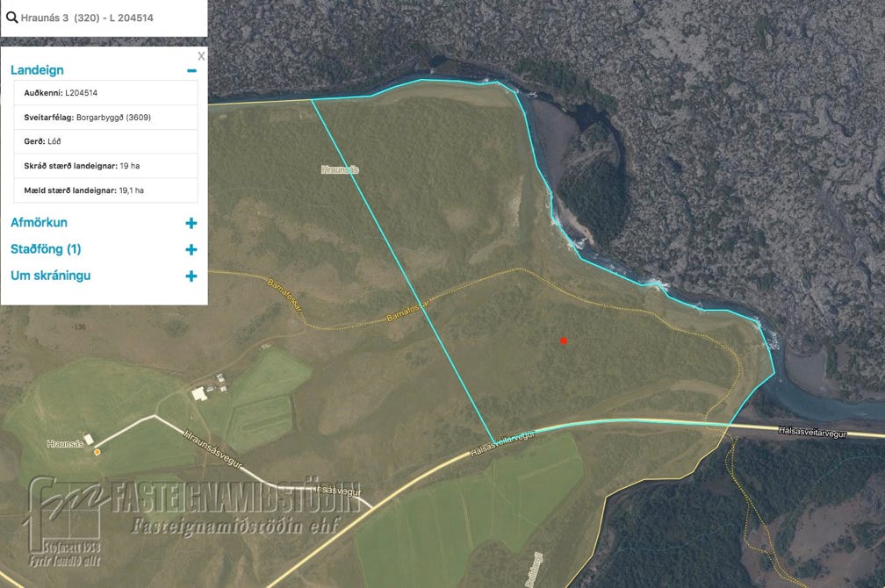The width and height of the screenshot is (885, 588).
Task: Select the Skráð stærð landeignar row
Action: tap(105, 166)
